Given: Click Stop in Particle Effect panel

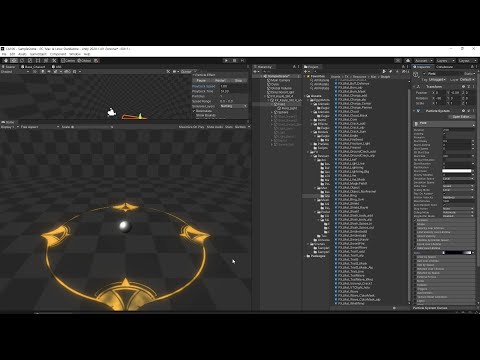Looking at the screenshot, I should 238,80.
